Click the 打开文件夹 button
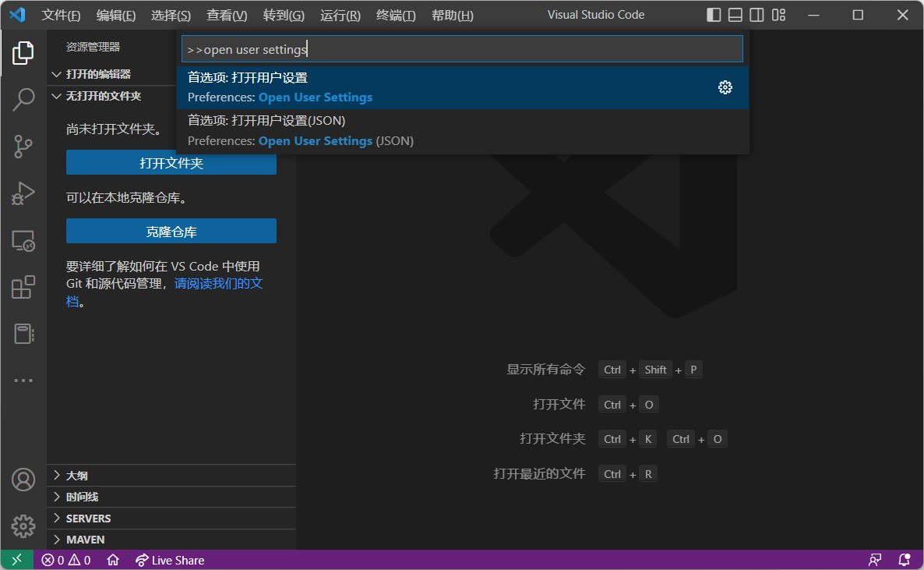The image size is (924, 570). pyautogui.click(x=171, y=163)
